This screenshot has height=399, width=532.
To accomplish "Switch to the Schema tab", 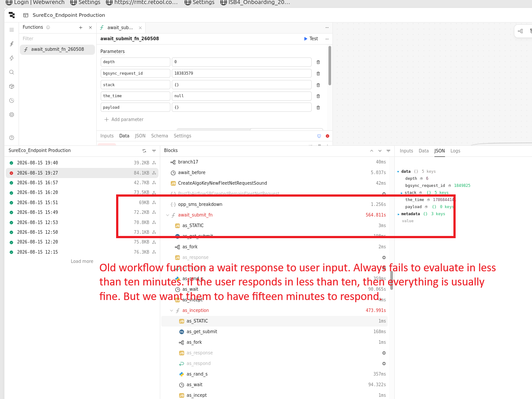I will click(159, 136).
